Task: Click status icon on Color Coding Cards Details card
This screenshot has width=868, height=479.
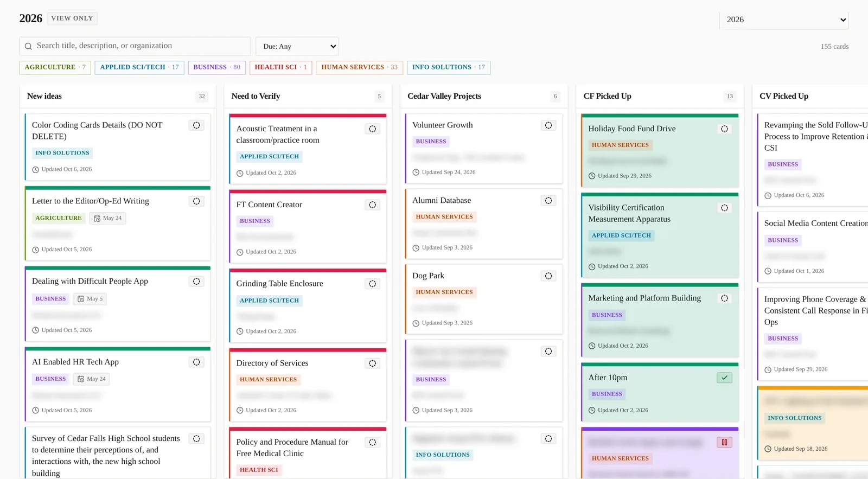Action: click(x=196, y=125)
